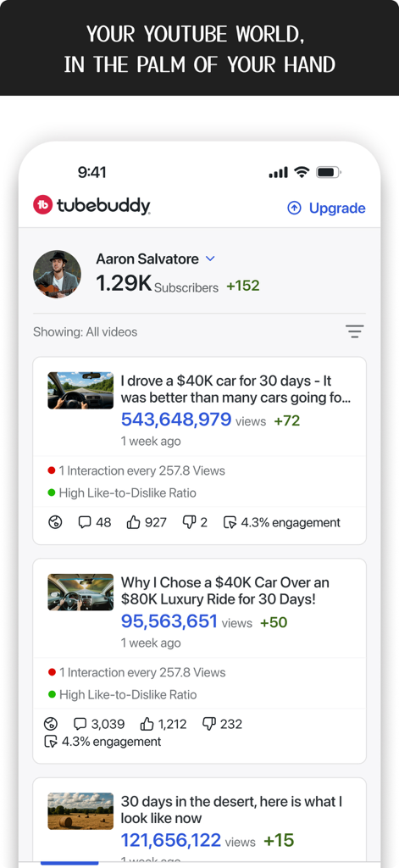Viewport: 399px width, 868px height.
Task: Tap the TubeBuddy logo
Action: tap(91, 205)
